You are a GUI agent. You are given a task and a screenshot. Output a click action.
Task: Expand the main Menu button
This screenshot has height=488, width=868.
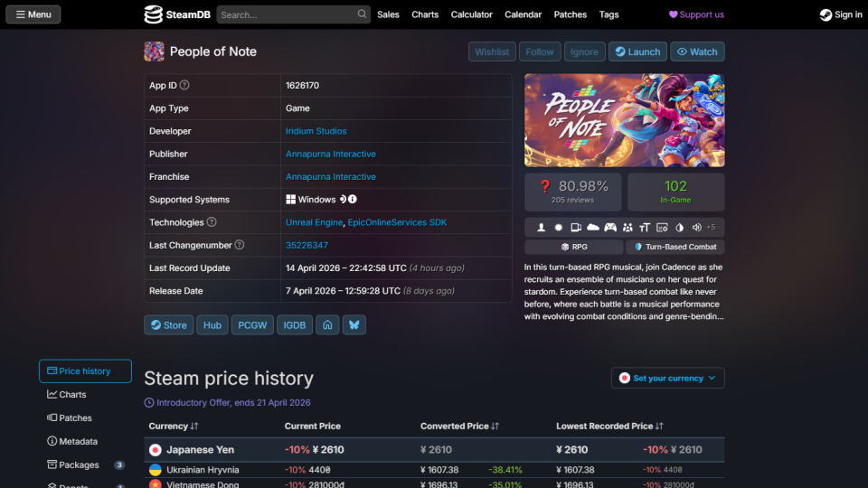coord(33,14)
